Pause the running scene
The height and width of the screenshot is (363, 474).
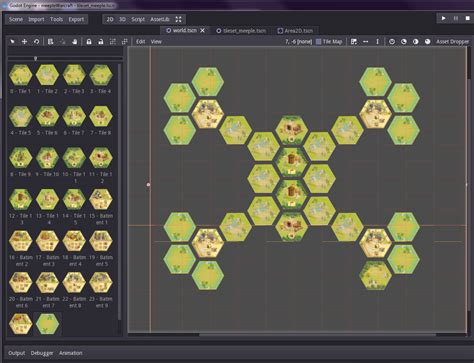456,18
